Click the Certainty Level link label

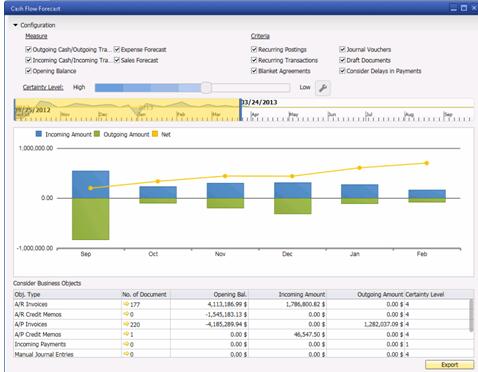pyautogui.click(x=43, y=87)
